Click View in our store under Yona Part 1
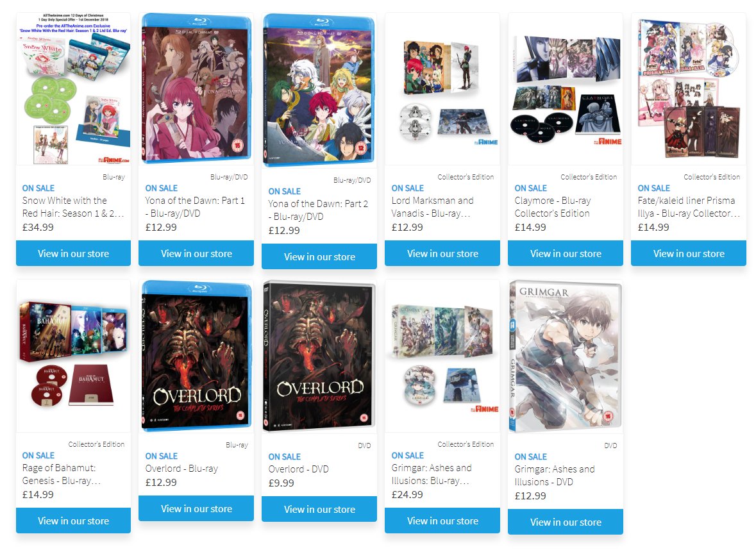The width and height of the screenshot is (756, 550). point(196,254)
